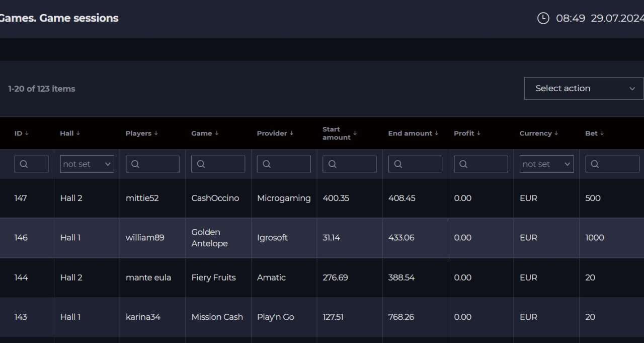Select session ID 146 cell
The height and width of the screenshot is (343, 644).
(x=21, y=238)
